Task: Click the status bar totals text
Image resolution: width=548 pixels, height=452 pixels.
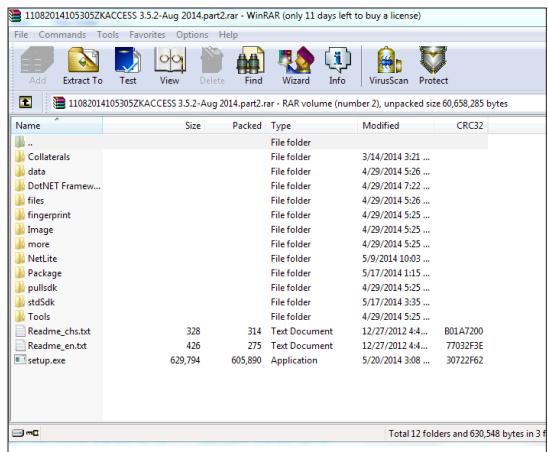Action: 468,433
